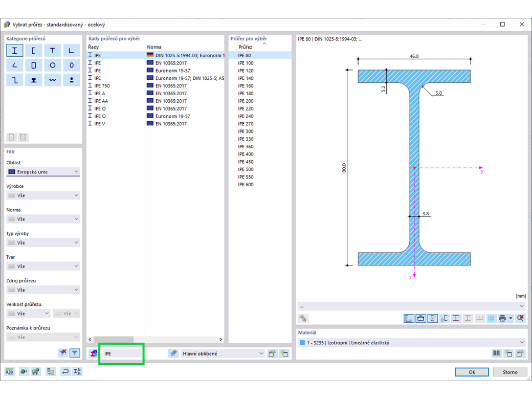Select the unequal angle category icon

tap(15, 65)
